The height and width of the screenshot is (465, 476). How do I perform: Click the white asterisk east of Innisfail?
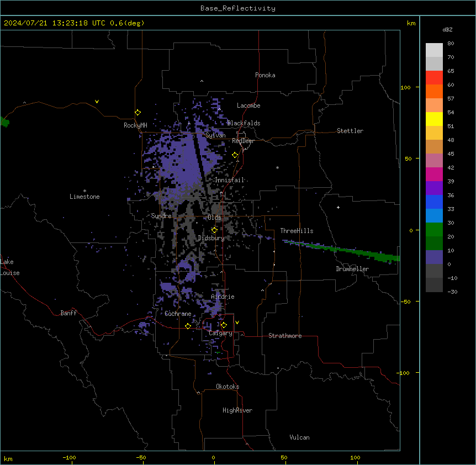(277, 167)
